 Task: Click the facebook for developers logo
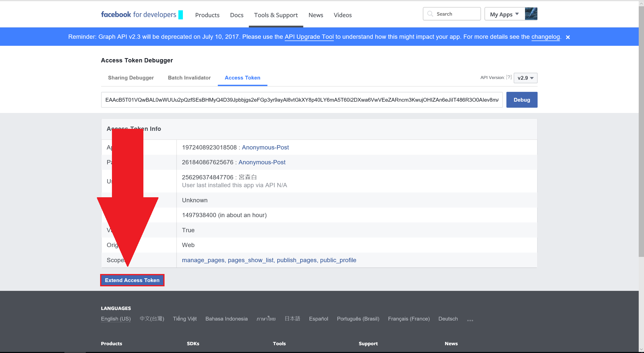pyautogui.click(x=138, y=15)
